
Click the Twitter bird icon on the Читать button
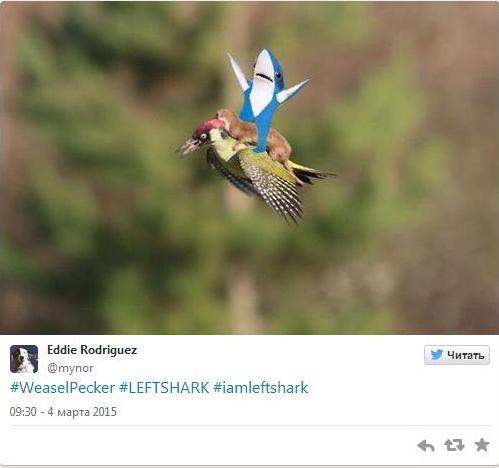436,355
